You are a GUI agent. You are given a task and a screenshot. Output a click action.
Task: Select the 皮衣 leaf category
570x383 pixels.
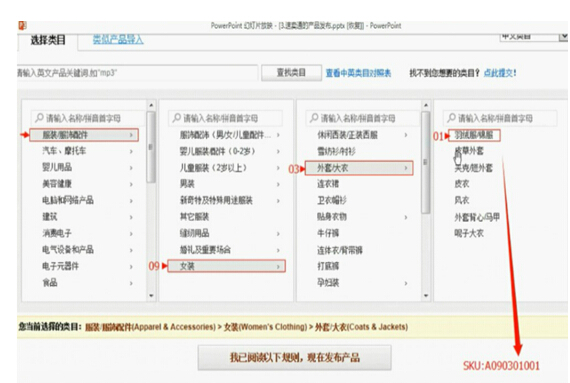[x=462, y=184]
